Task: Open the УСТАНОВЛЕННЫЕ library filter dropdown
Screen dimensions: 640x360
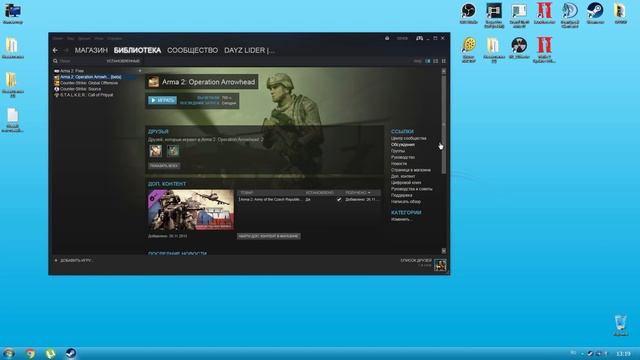Action: [123, 61]
